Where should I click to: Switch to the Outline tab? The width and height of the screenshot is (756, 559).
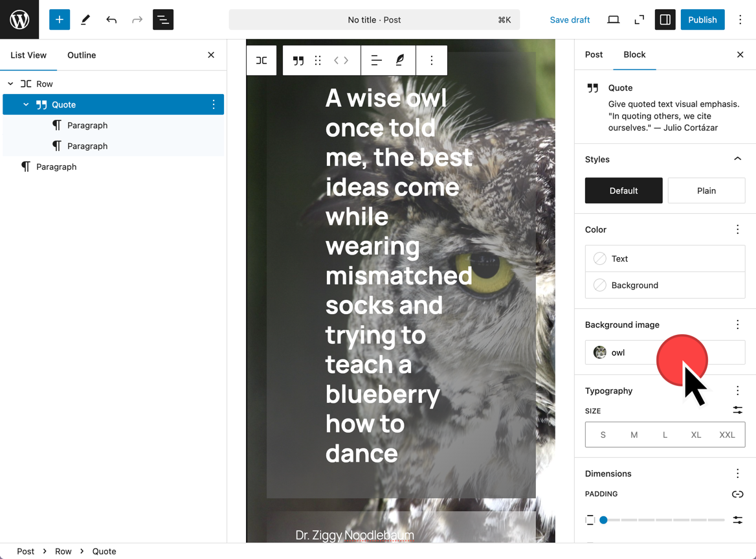pyautogui.click(x=82, y=55)
